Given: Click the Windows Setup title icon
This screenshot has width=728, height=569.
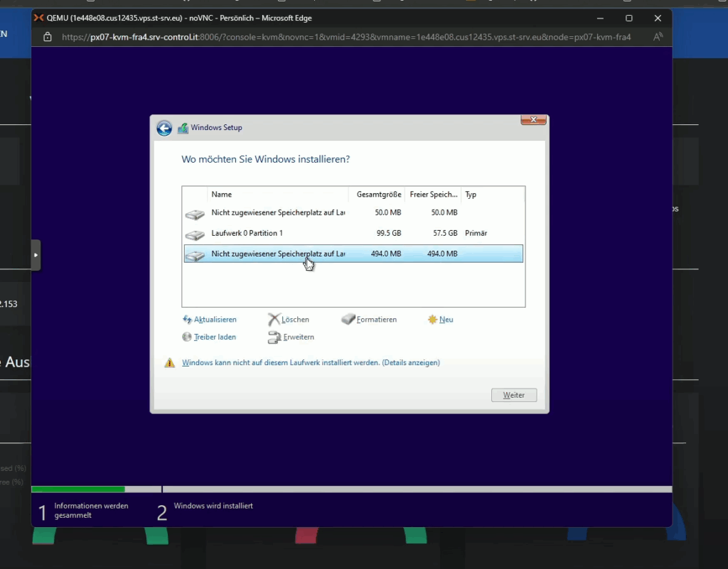Looking at the screenshot, I should (x=183, y=128).
